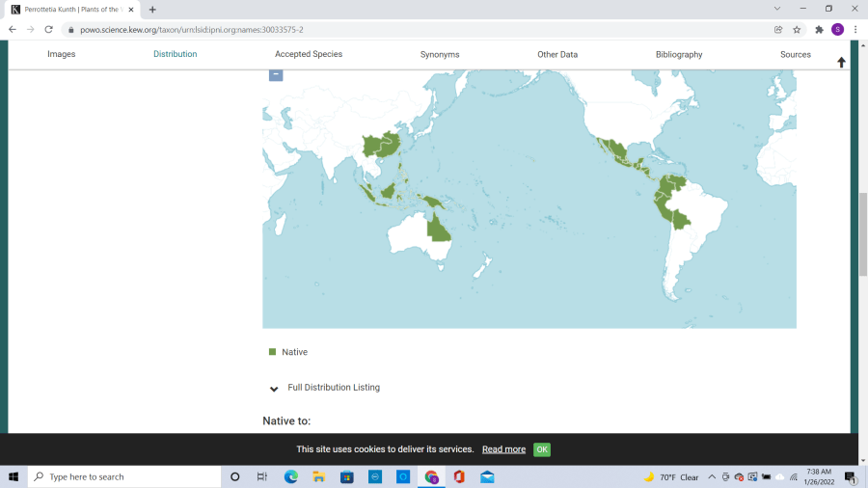Open a new browser tab
868x488 pixels.
pyautogui.click(x=152, y=10)
